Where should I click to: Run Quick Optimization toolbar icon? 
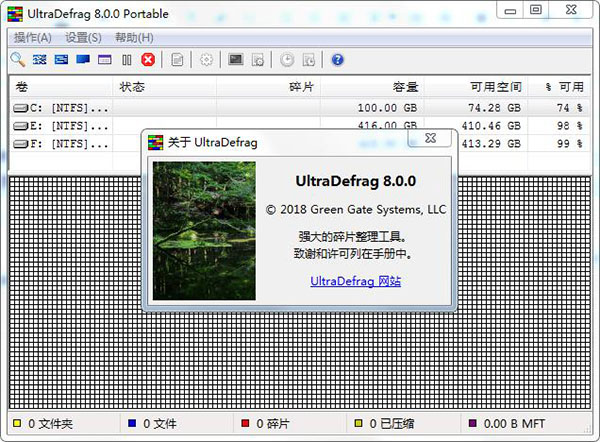(x=61, y=60)
